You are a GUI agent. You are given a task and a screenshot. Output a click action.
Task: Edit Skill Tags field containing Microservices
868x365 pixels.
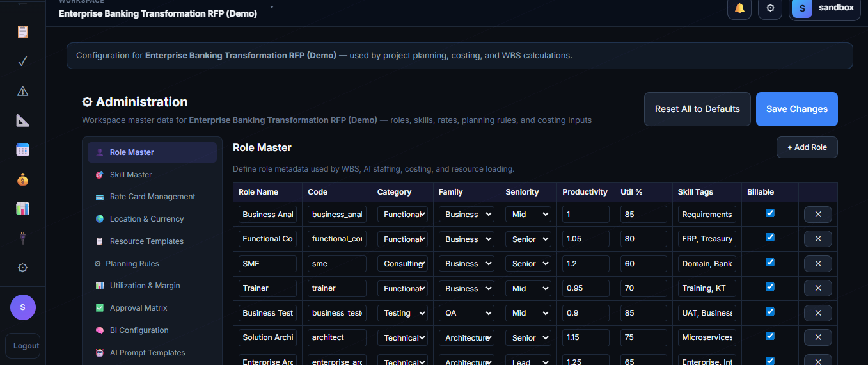(707, 337)
